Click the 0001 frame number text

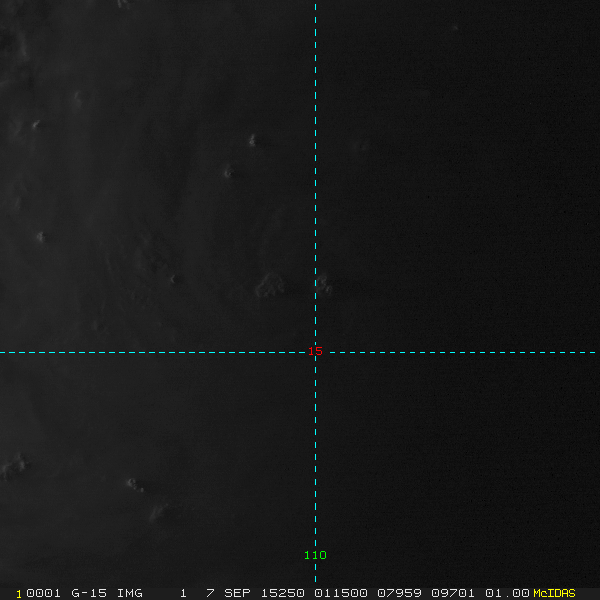click(x=43, y=593)
